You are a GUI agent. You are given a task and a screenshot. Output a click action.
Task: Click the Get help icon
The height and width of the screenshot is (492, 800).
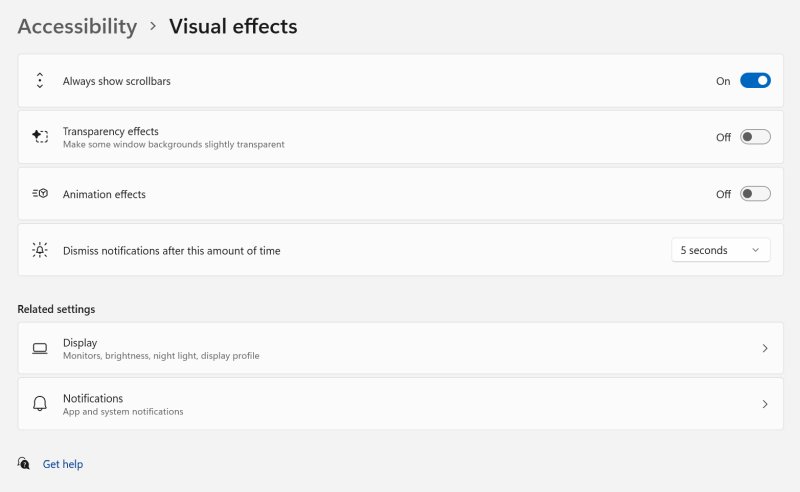[x=24, y=464]
